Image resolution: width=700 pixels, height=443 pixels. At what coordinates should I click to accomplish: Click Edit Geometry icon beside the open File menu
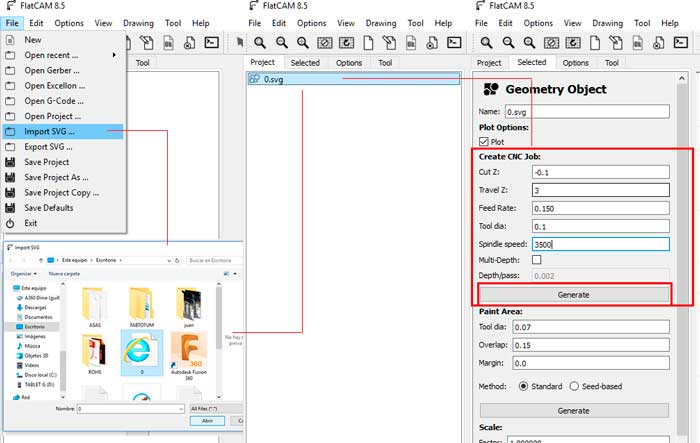pos(146,43)
